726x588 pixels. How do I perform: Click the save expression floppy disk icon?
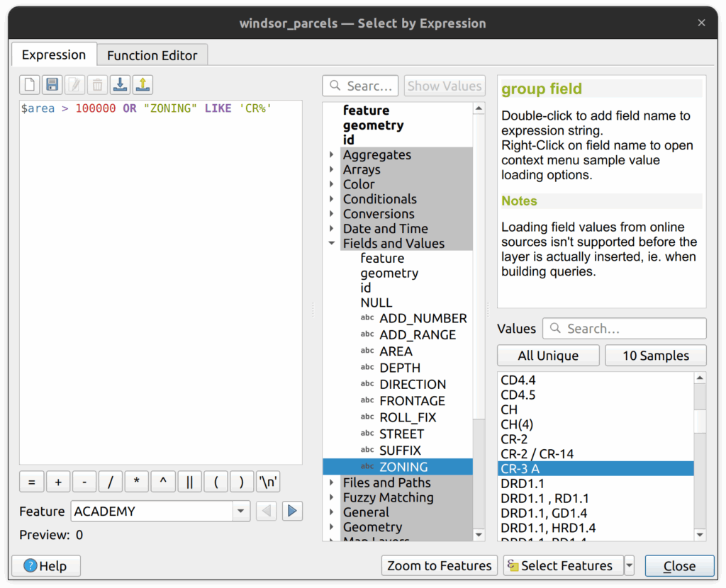pos(52,85)
